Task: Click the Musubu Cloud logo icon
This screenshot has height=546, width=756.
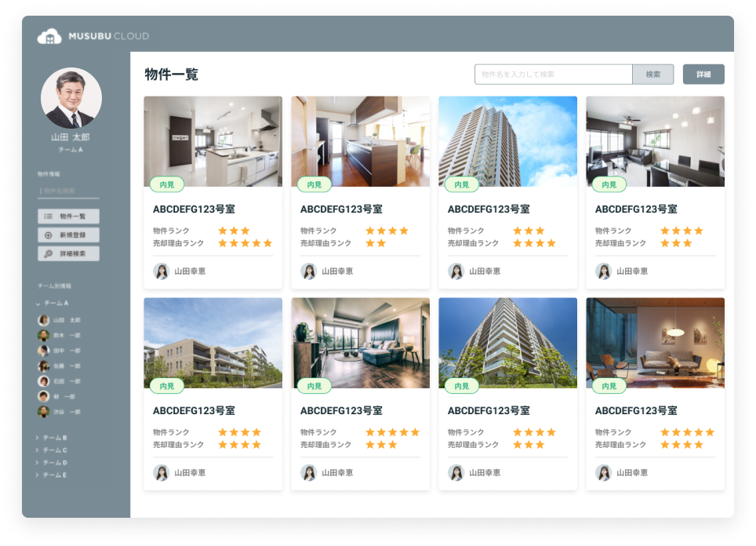Action: click(49, 36)
